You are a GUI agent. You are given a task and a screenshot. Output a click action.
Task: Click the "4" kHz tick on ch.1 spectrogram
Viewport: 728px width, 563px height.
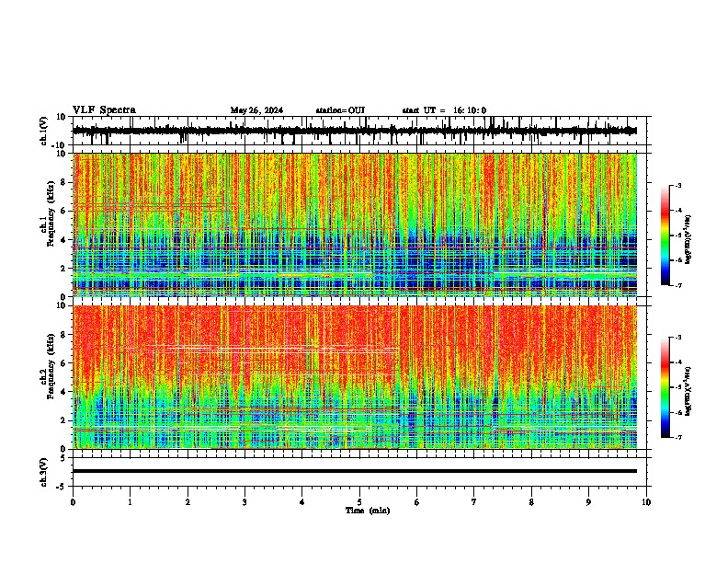click(x=63, y=240)
